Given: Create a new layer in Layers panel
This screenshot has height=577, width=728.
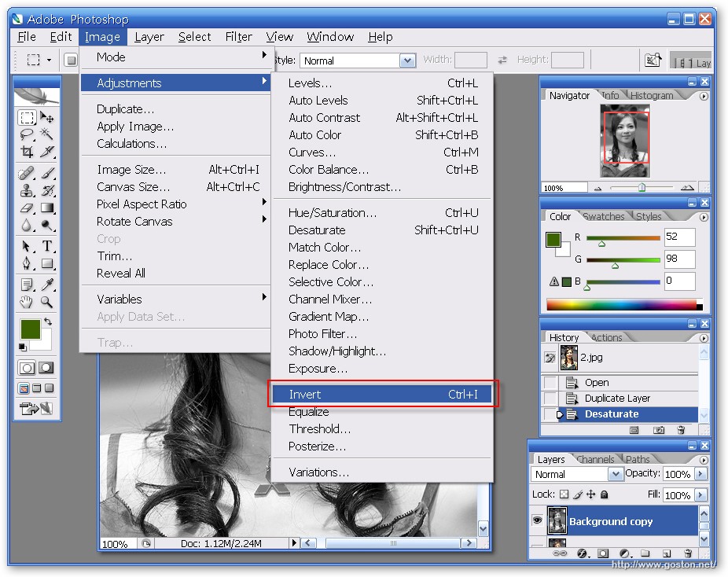Looking at the screenshot, I should coord(667,553).
